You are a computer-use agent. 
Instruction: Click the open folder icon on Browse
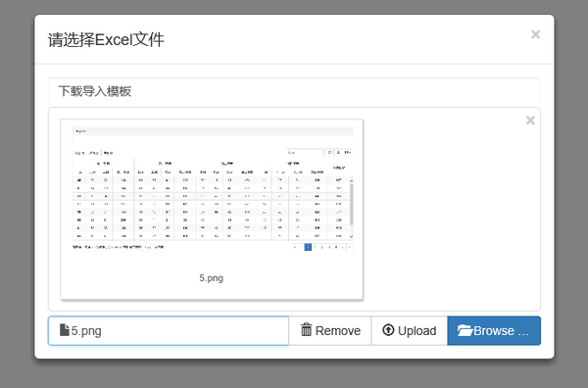click(x=465, y=330)
